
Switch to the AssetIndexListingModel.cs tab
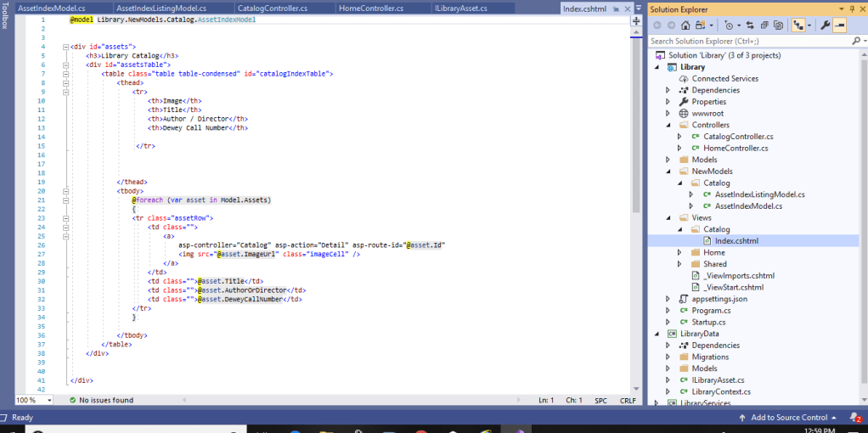point(161,8)
